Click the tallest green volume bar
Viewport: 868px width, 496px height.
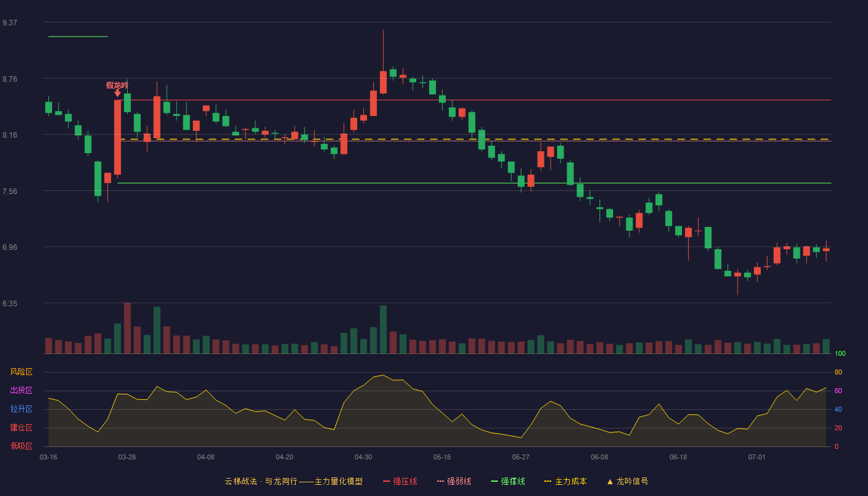click(383, 329)
